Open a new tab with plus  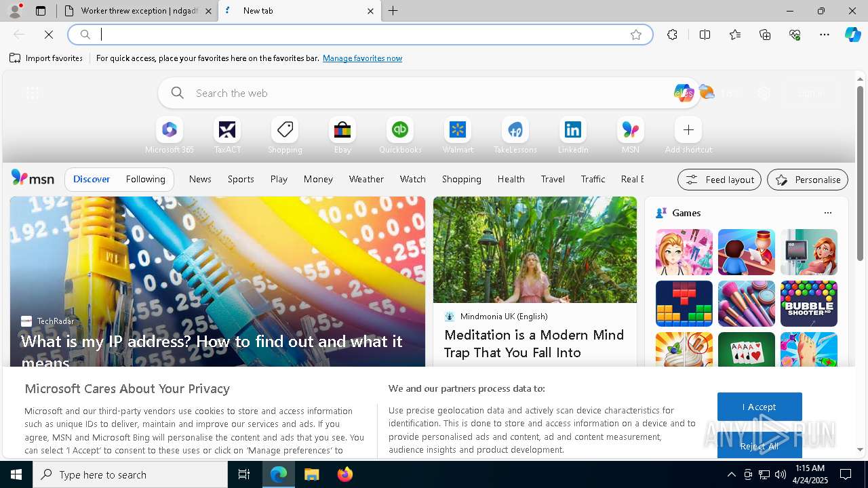click(x=393, y=11)
